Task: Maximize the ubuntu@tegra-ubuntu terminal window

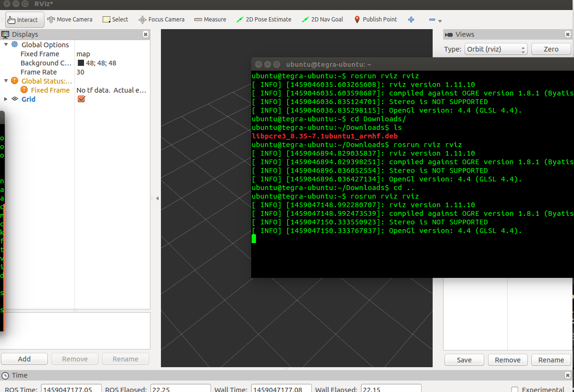Action: (x=276, y=64)
